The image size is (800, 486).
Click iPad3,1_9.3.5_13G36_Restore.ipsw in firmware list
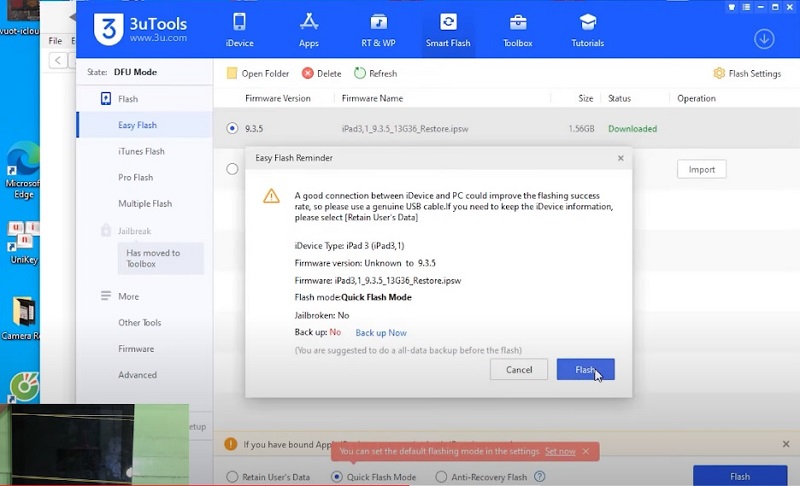coord(405,129)
